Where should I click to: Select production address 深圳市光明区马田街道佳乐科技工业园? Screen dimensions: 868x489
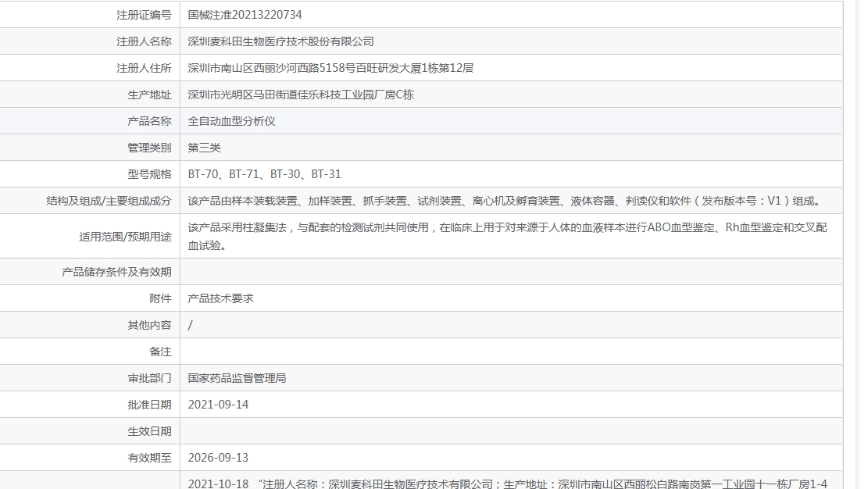280,95
